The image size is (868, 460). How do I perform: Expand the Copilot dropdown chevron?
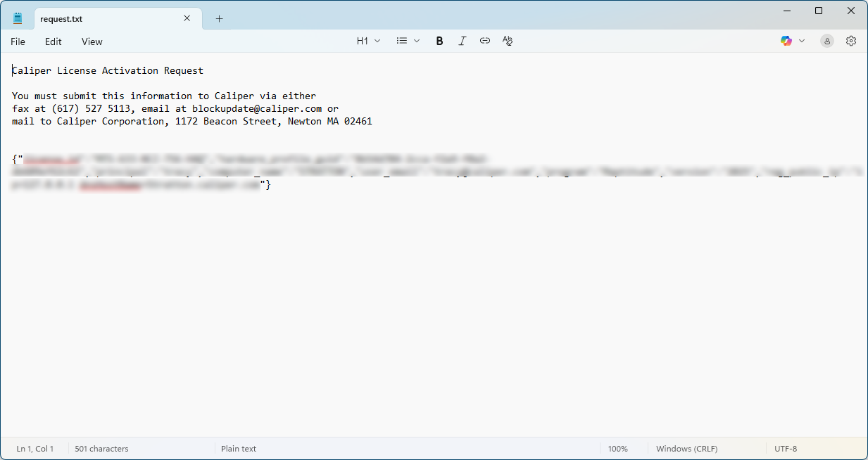pos(802,41)
